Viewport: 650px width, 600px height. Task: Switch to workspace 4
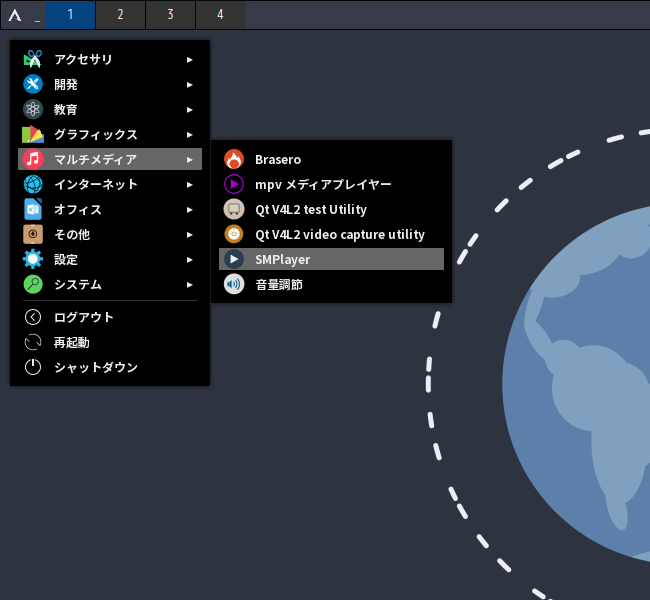220,15
